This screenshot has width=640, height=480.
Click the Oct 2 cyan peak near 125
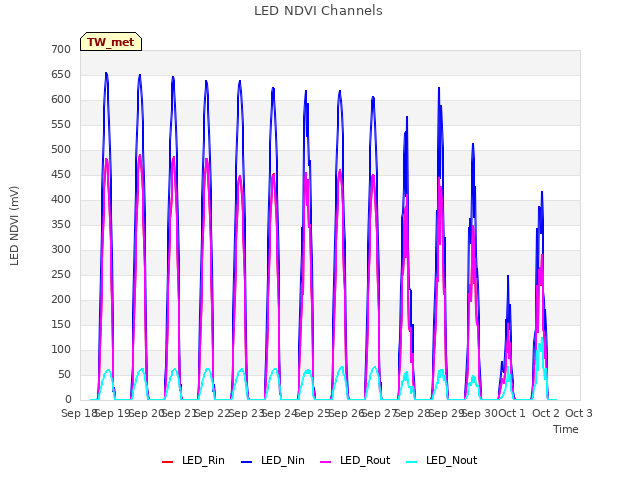coord(542,338)
